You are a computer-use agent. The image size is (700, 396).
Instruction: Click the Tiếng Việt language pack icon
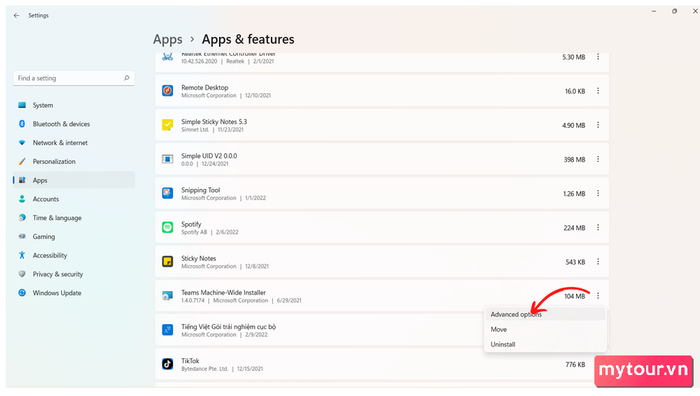[167, 330]
